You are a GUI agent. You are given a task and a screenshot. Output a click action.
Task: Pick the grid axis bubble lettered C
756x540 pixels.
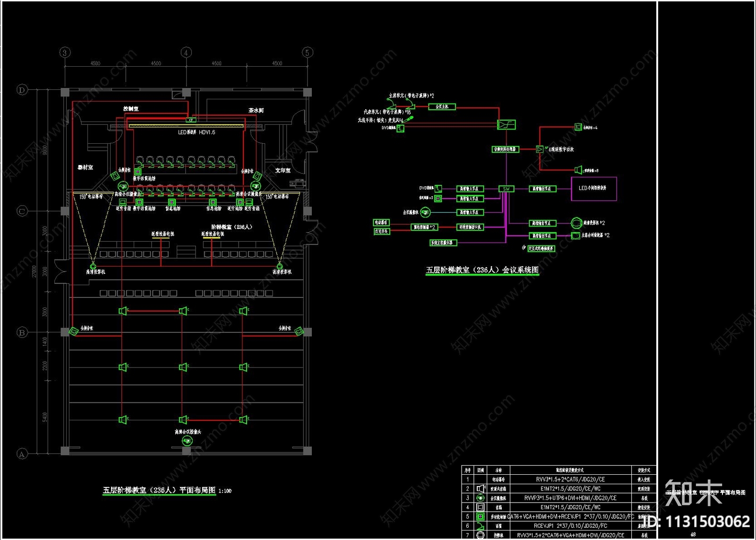[x=22, y=211]
